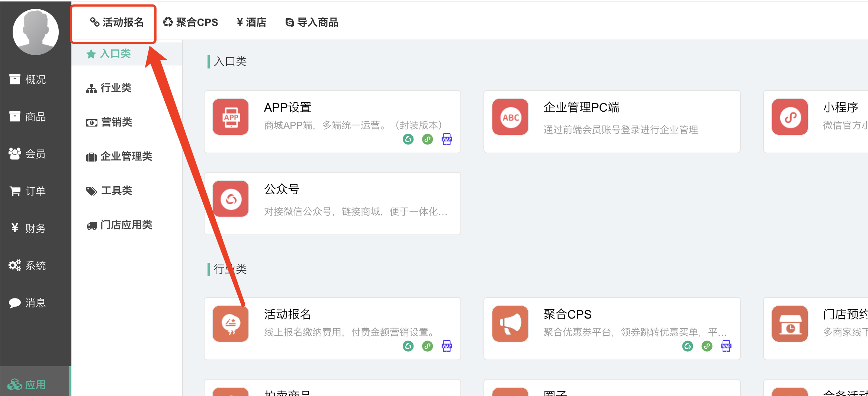Click the money icon beside 营销类
The width and height of the screenshot is (868, 396).
[92, 123]
